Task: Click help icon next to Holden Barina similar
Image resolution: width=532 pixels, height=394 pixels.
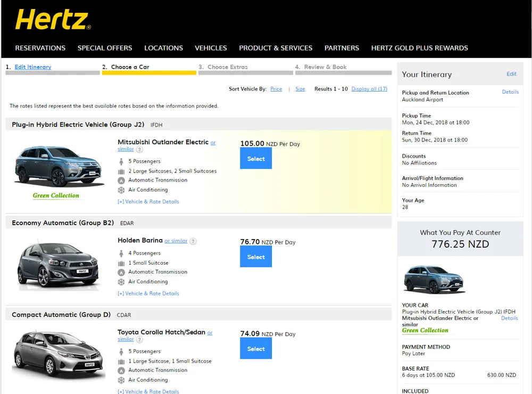Action: tap(193, 241)
